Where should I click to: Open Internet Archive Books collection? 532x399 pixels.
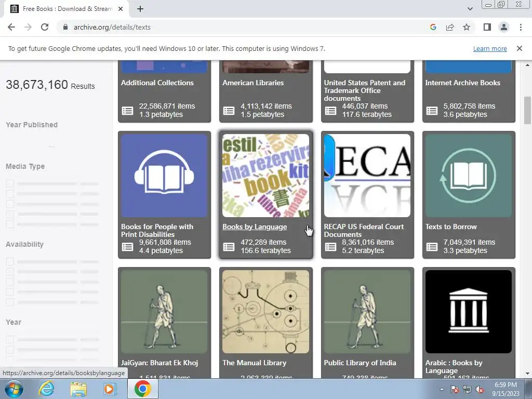click(x=463, y=83)
